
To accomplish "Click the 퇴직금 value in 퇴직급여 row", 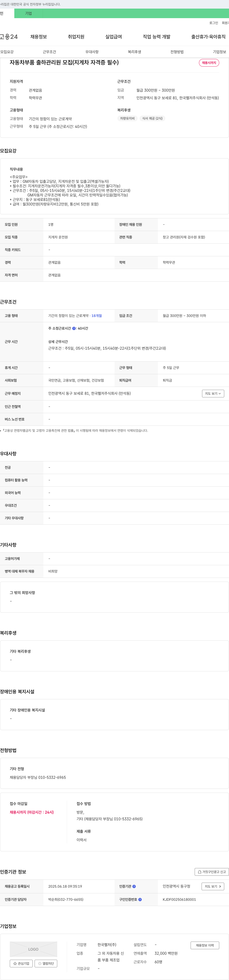I will (167, 380).
